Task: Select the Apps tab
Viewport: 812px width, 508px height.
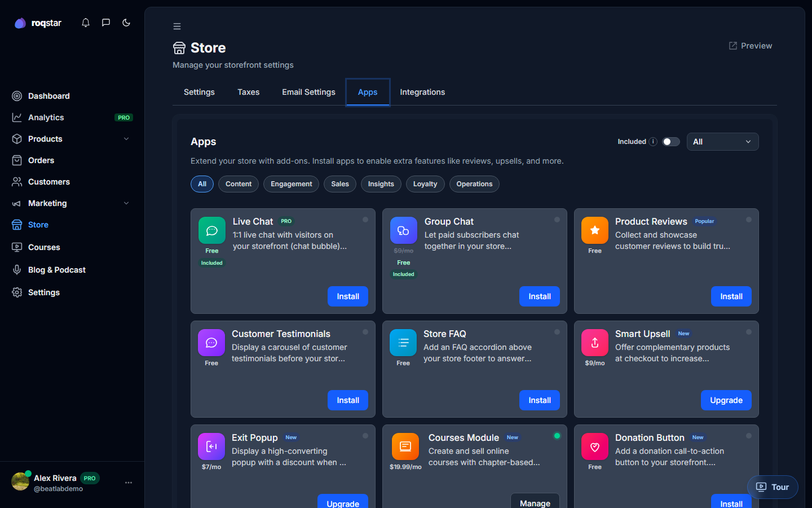Action: [x=368, y=92]
